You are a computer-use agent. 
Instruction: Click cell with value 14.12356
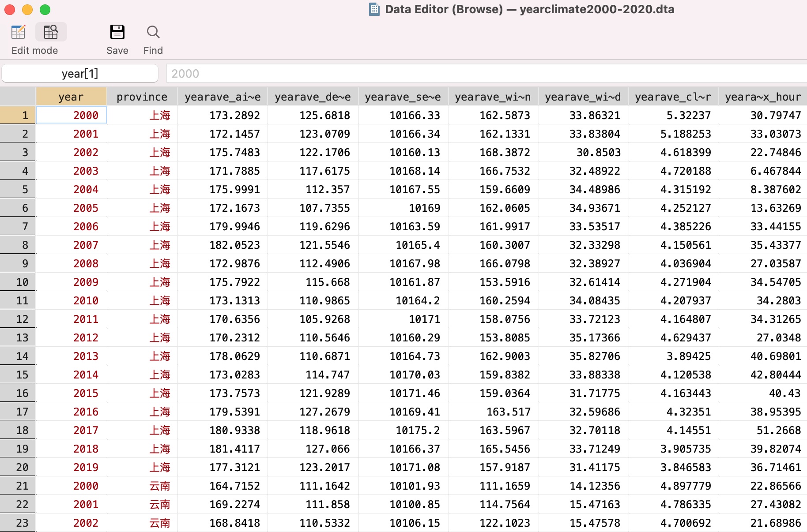point(583,486)
